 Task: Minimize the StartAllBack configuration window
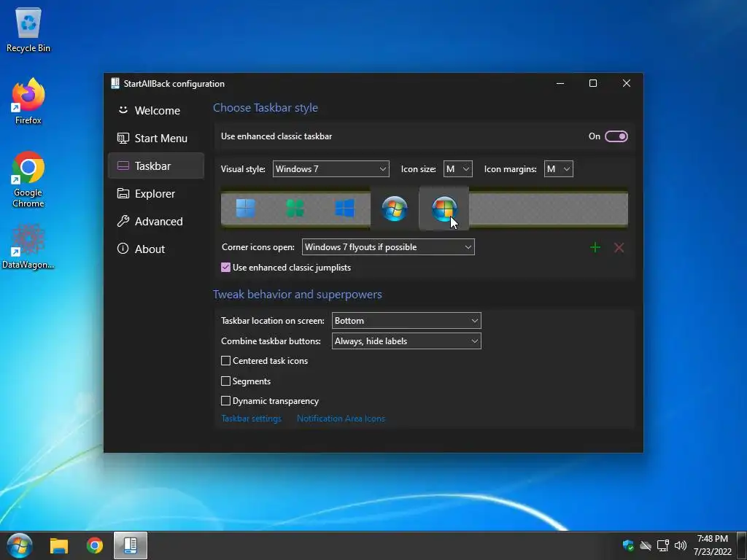click(560, 83)
